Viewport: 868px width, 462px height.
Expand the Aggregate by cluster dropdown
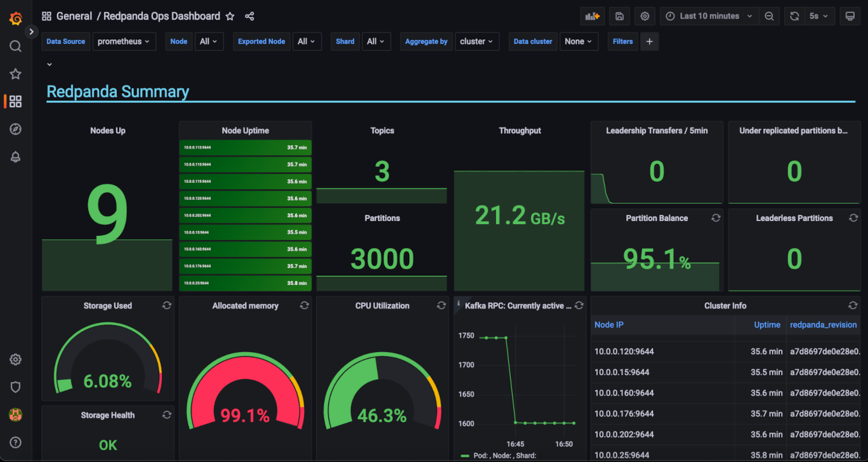pos(477,42)
